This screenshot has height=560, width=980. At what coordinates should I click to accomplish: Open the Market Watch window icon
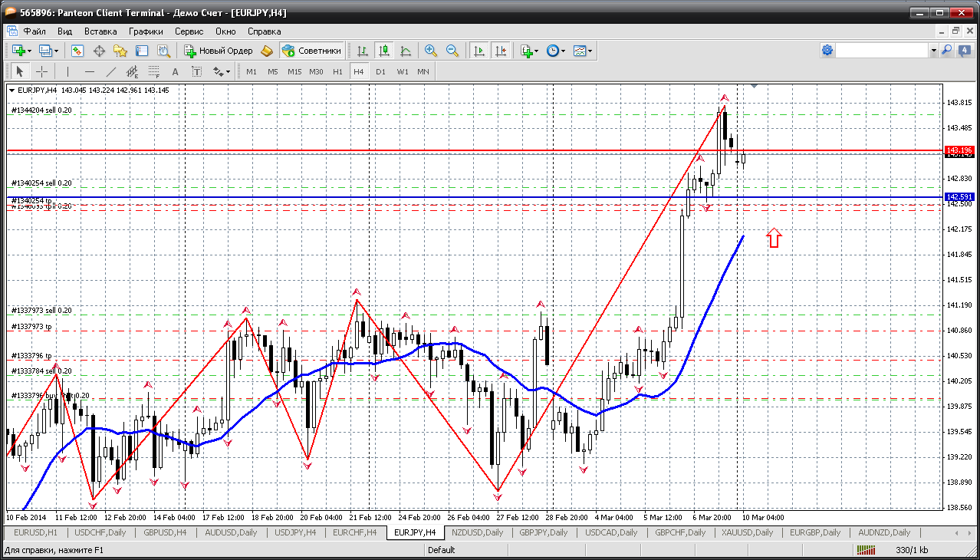(x=77, y=51)
